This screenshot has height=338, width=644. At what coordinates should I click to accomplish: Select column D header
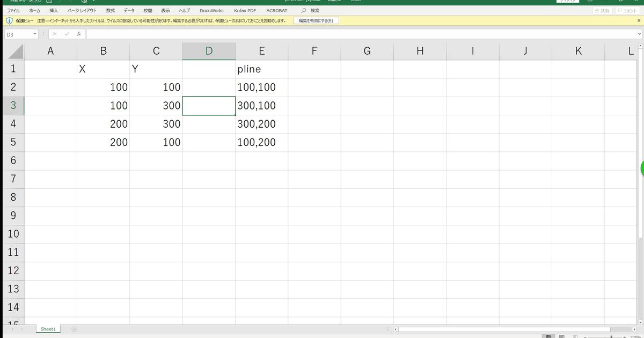[209, 52]
